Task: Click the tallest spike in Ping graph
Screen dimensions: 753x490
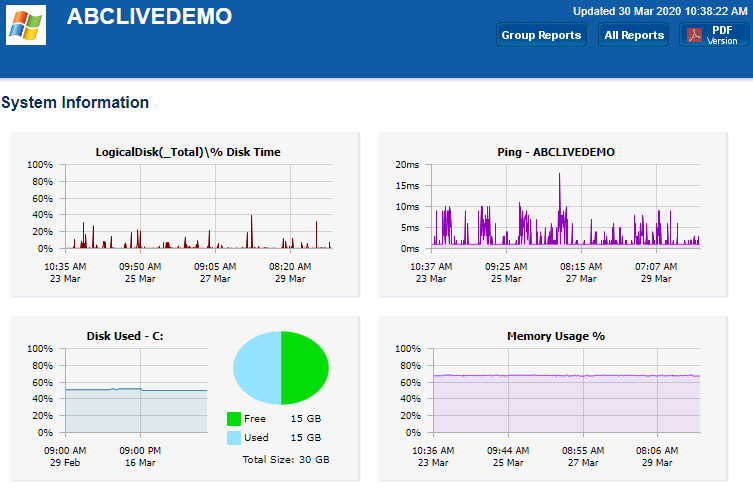Action: (559, 180)
